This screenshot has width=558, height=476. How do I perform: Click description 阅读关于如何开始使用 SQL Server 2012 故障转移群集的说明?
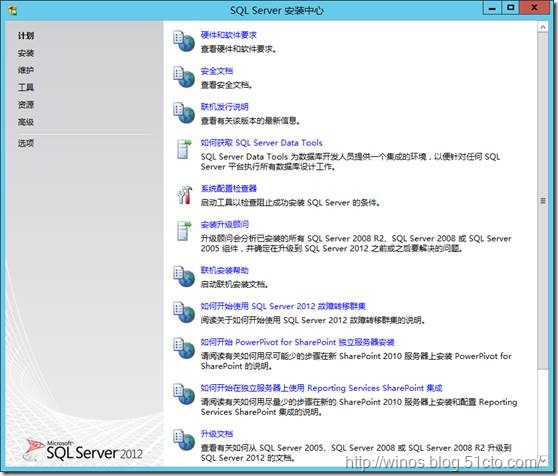coord(313,320)
